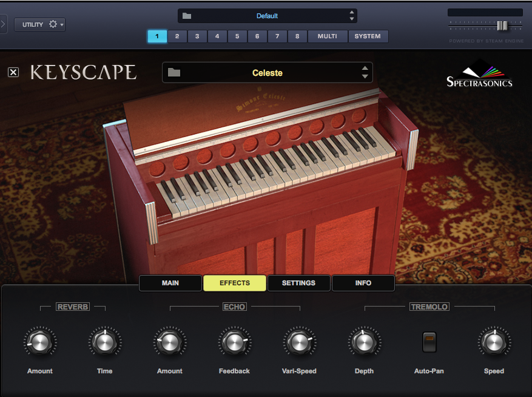Click the Tremolo Depth knob

364,342
